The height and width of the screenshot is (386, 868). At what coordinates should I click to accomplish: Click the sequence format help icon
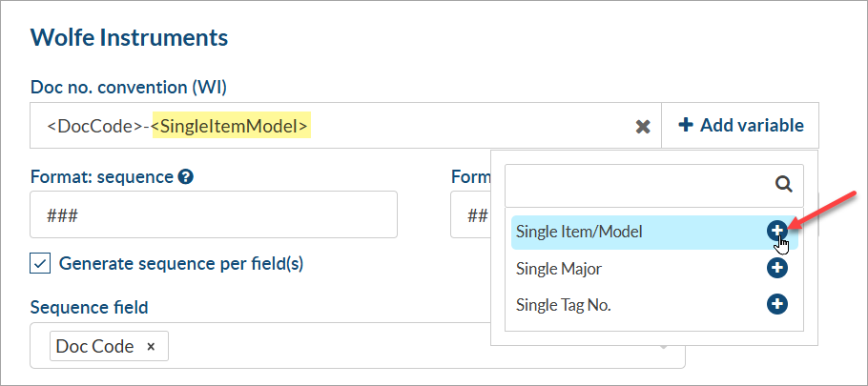(x=186, y=176)
